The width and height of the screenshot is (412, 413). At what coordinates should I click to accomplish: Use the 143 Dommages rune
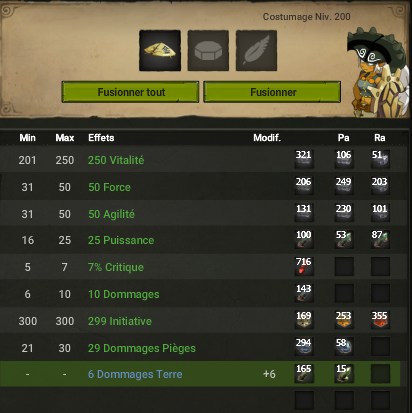pos(304,293)
